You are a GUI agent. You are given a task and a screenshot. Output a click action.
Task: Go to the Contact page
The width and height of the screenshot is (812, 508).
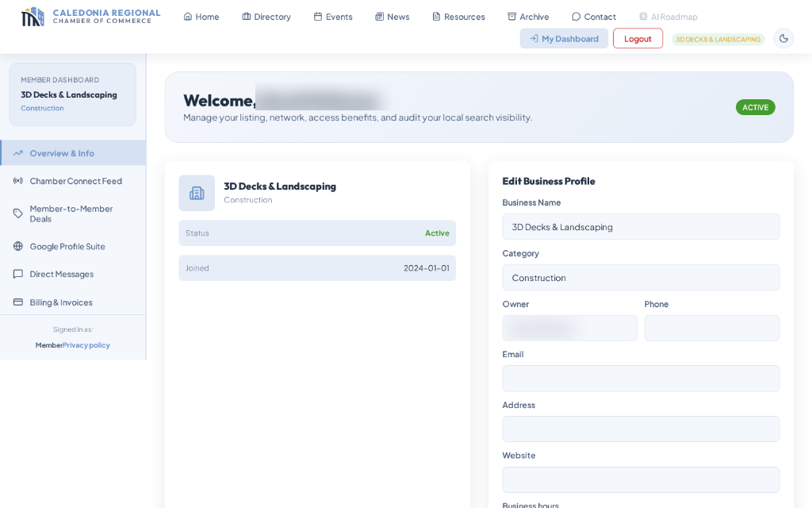coord(593,17)
